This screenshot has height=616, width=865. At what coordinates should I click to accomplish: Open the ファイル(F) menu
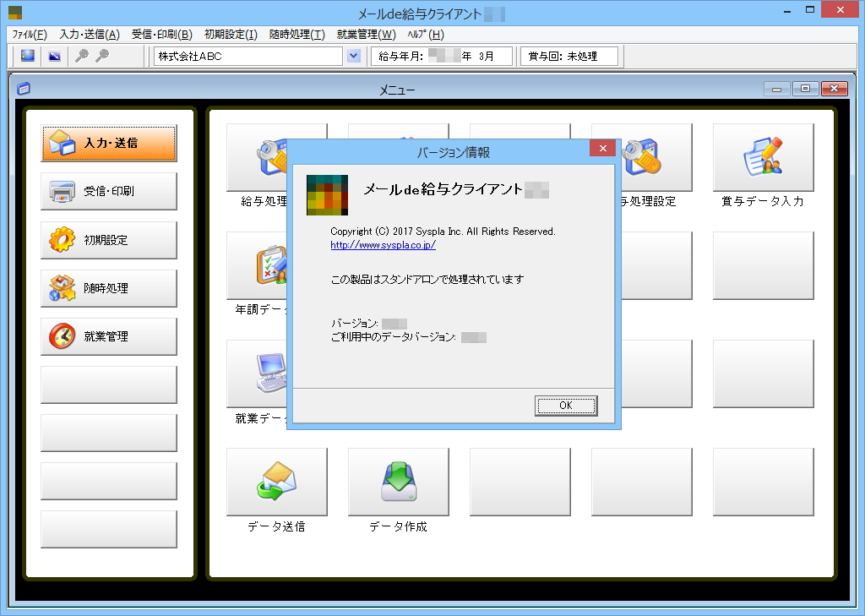coord(30,34)
